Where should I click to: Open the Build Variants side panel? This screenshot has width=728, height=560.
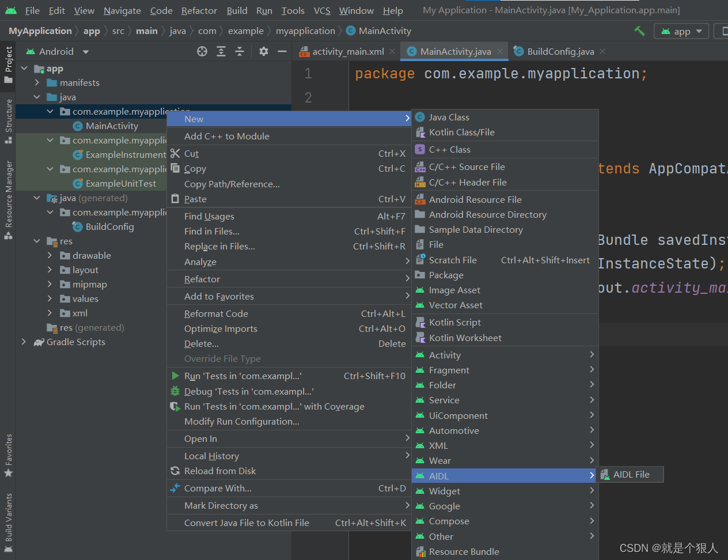pyautogui.click(x=8, y=522)
